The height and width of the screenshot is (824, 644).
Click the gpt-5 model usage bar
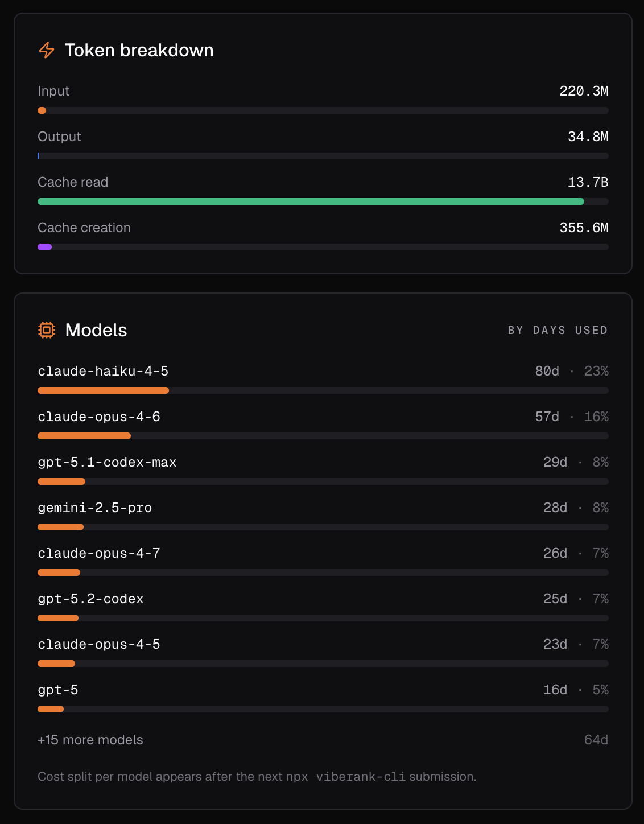click(323, 709)
